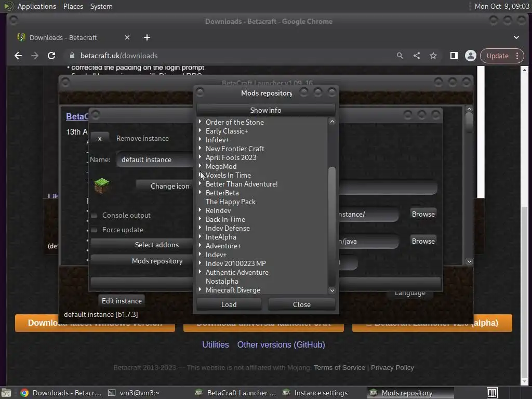The width and height of the screenshot is (532, 399).
Task: Open the Terms of Service link
Action: [x=339, y=368]
